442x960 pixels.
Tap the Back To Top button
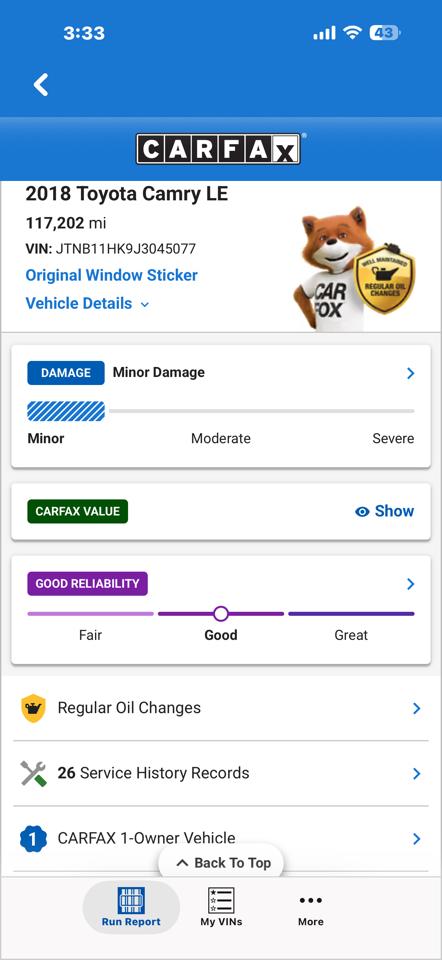[221, 863]
